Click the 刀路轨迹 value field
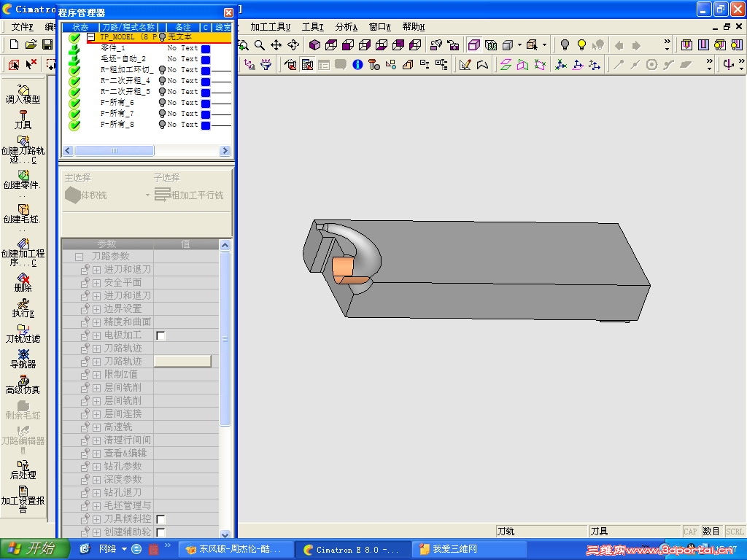Viewport: 747px width, 560px height. pos(182,362)
